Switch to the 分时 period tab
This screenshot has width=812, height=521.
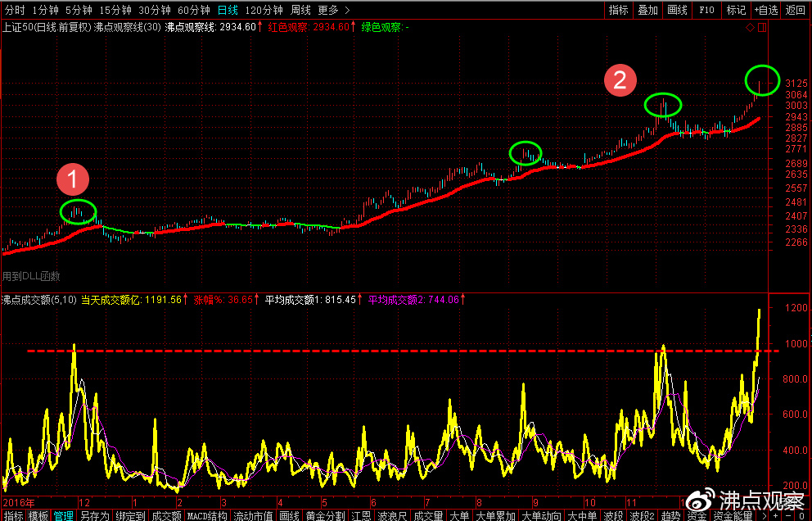click(x=15, y=10)
